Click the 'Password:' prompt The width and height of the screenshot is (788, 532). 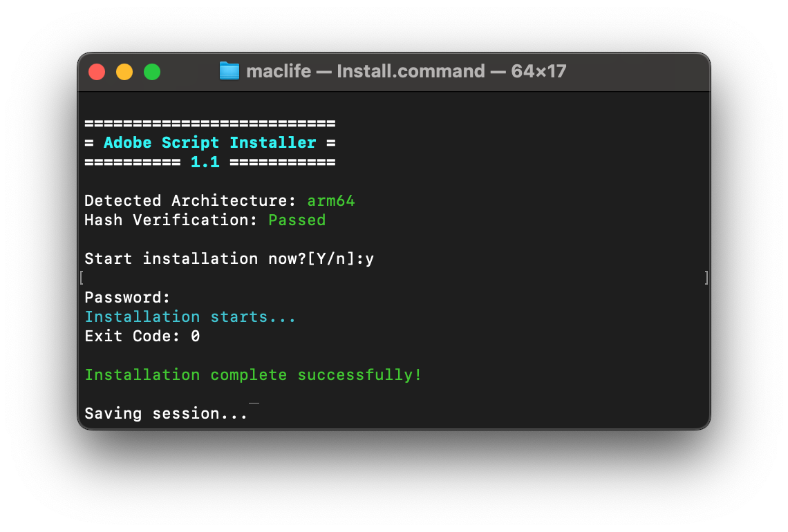pyautogui.click(x=127, y=298)
